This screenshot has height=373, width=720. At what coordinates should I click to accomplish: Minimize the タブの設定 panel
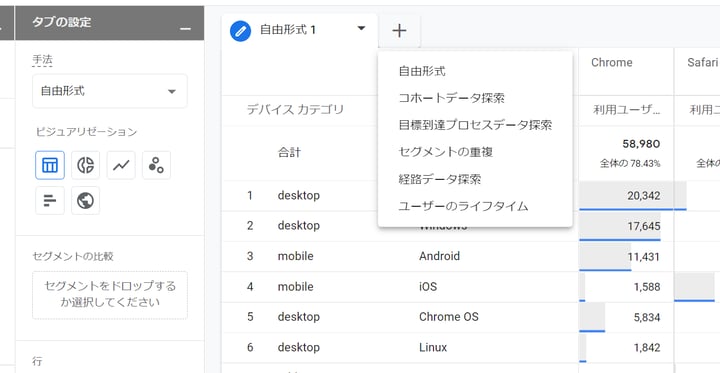[x=186, y=29]
